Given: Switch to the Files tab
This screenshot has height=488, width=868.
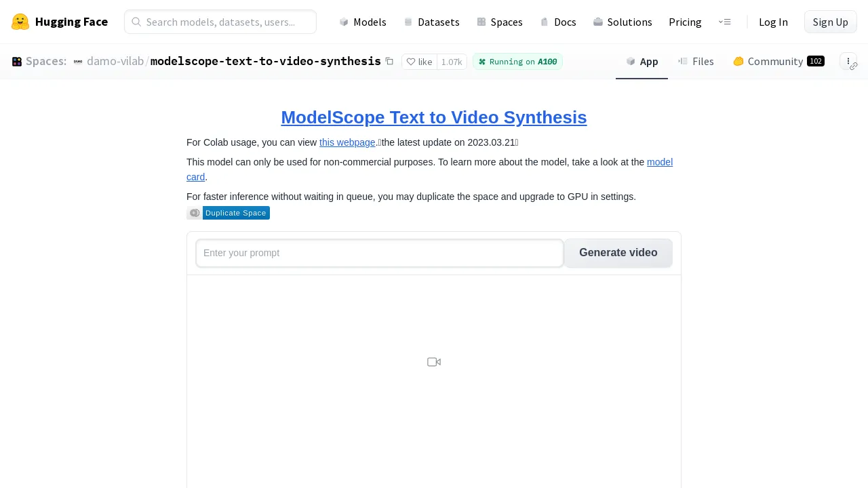Looking at the screenshot, I should click(x=696, y=61).
